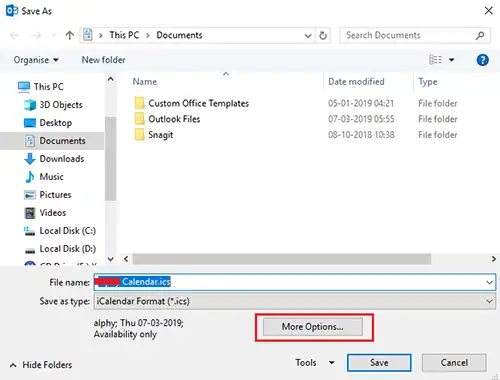Click sidebar scroll up arrow
The height and width of the screenshot is (380, 500).
(111, 79)
